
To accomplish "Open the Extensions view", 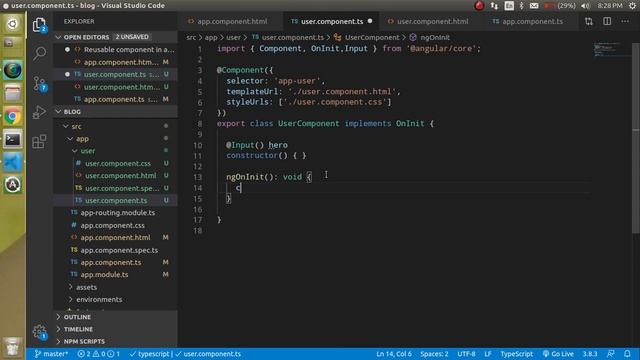I will click(40, 141).
